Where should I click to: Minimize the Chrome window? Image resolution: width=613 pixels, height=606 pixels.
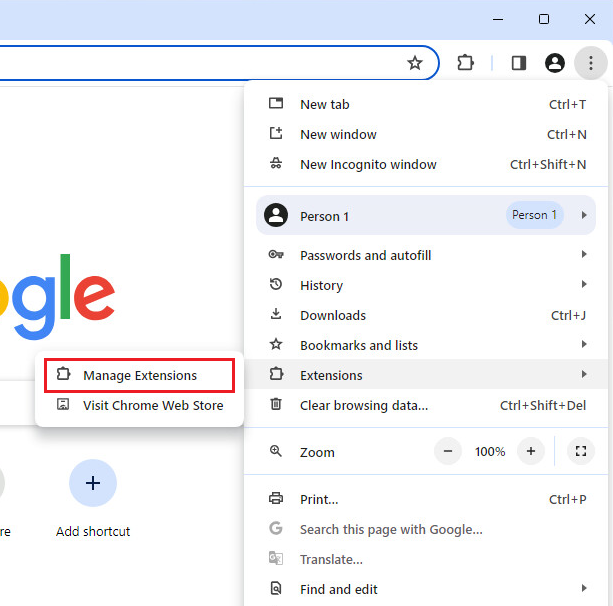[498, 19]
